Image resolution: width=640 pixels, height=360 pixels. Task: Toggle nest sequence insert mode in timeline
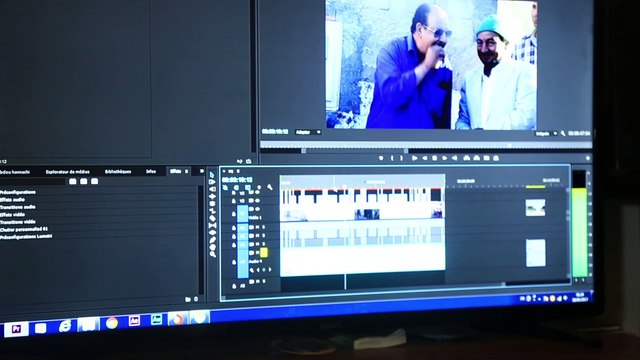tap(225, 187)
